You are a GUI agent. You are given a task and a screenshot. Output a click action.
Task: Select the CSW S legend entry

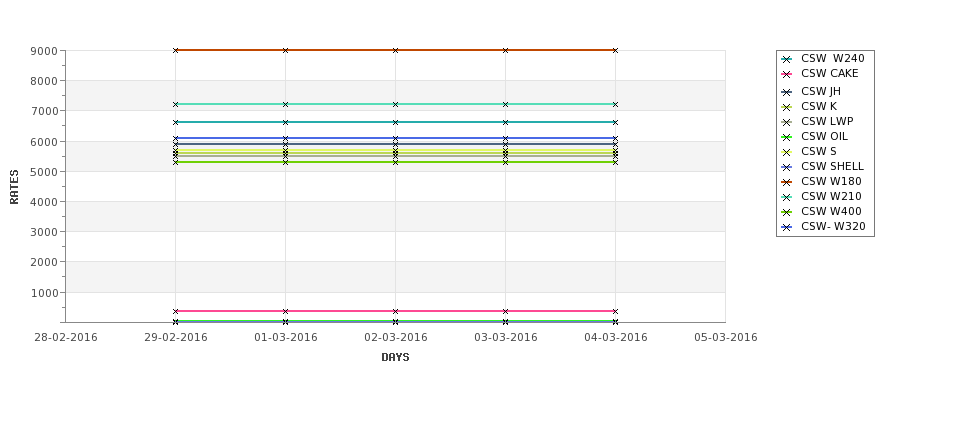point(818,151)
